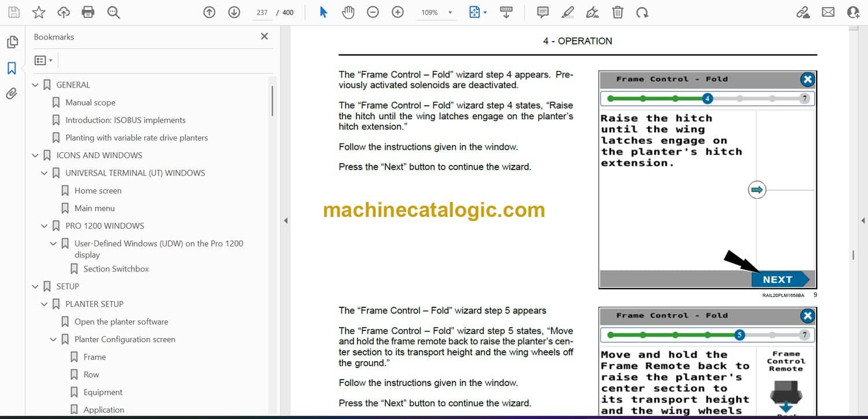Collapse the left navigation pane arrow
Image resolution: width=868 pixels, height=419 pixels.
click(285, 220)
